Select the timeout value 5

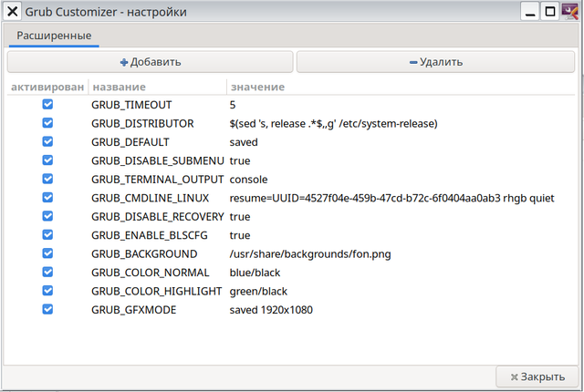[x=233, y=105]
